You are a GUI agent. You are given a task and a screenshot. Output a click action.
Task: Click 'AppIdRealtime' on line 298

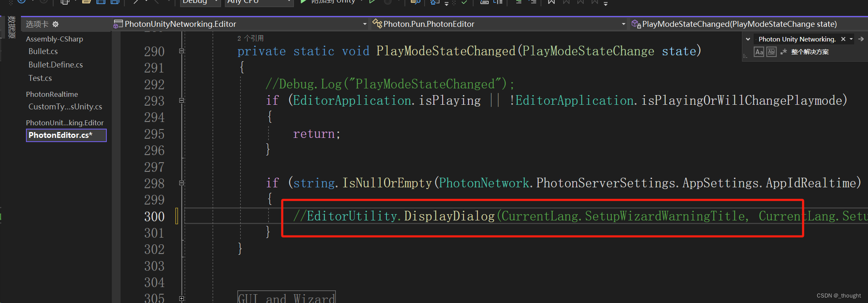[810, 183]
